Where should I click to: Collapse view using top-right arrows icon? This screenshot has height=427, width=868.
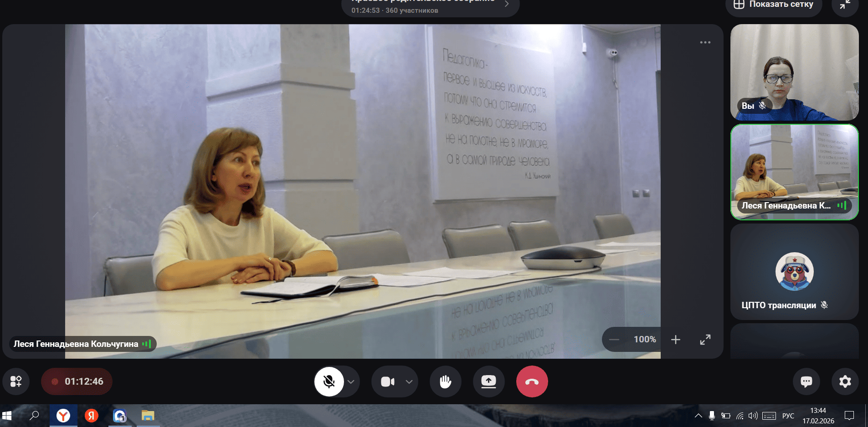[x=845, y=5]
